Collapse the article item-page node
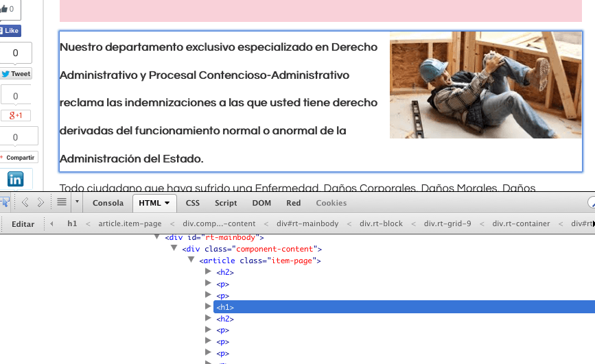 [x=191, y=260]
